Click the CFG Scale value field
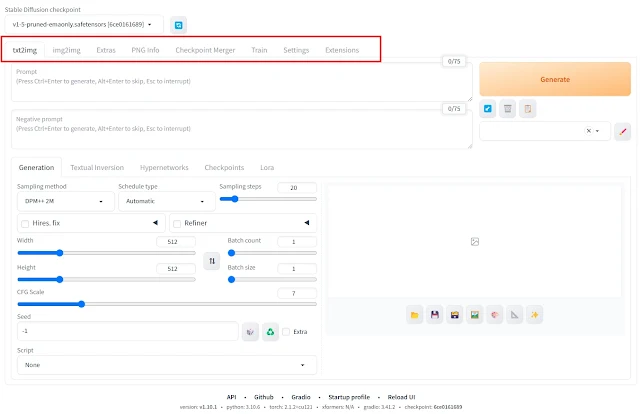 point(297,293)
